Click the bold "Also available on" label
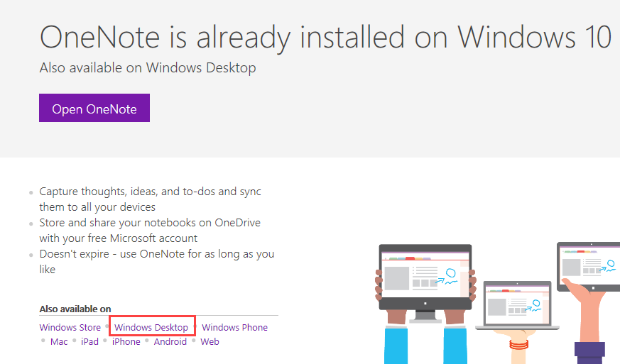620x364 pixels. (x=75, y=309)
